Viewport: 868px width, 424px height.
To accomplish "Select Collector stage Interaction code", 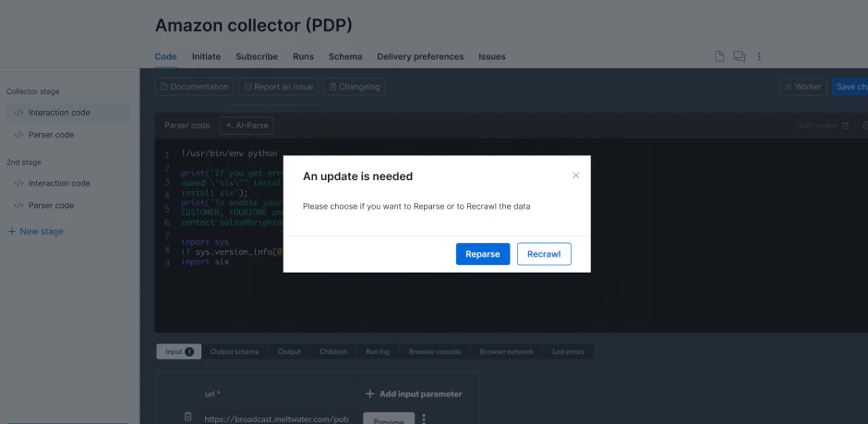I will coord(68,113).
